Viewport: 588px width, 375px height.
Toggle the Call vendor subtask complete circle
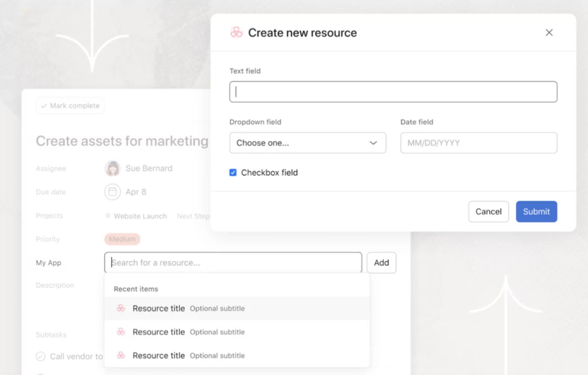tap(41, 356)
